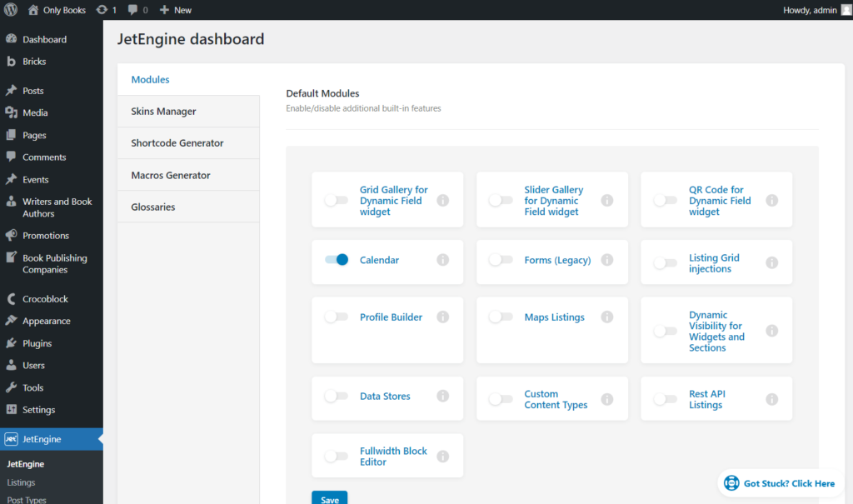Enable the Rest API Listings toggle
The width and height of the screenshot is (853, 504).
[x=666, y=399]
